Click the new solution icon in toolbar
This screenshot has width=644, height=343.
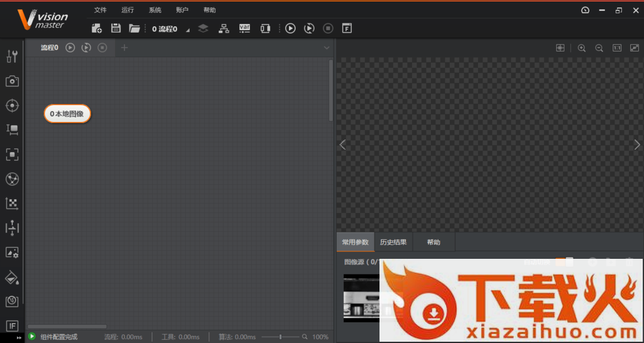97,28
